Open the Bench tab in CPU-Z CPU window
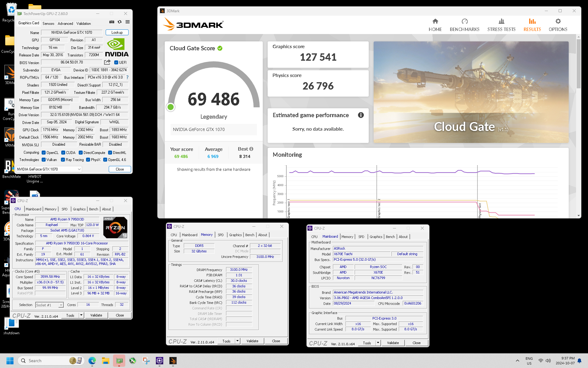Image resolution: width=588 pixels, height=368 pixels. point(93,209)
